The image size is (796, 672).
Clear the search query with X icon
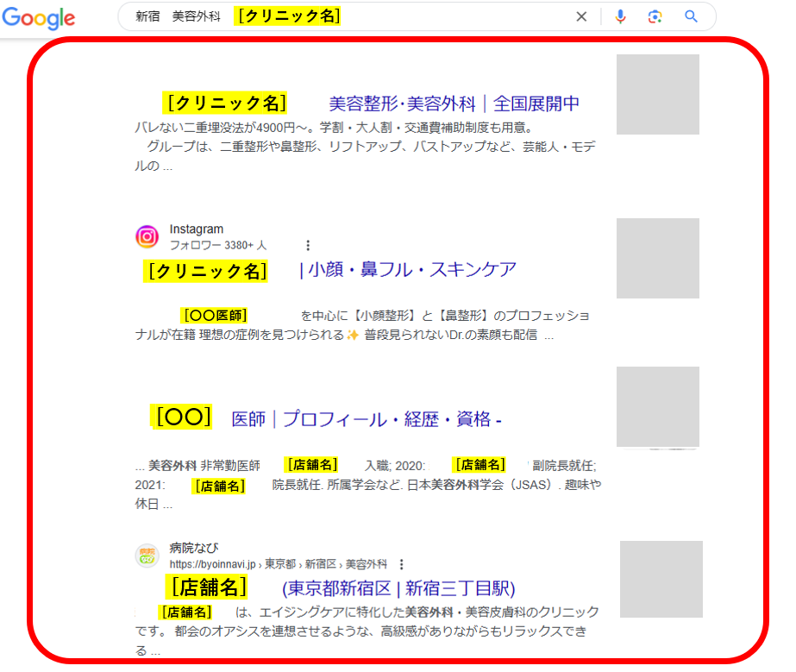pyautogui.click(x=581, y=16)
